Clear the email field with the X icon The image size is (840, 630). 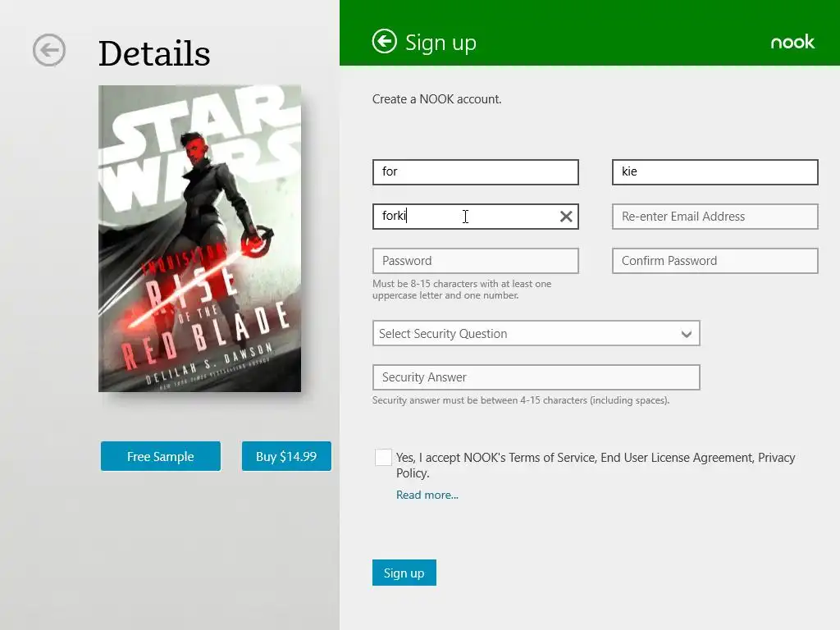click(566, 217)
